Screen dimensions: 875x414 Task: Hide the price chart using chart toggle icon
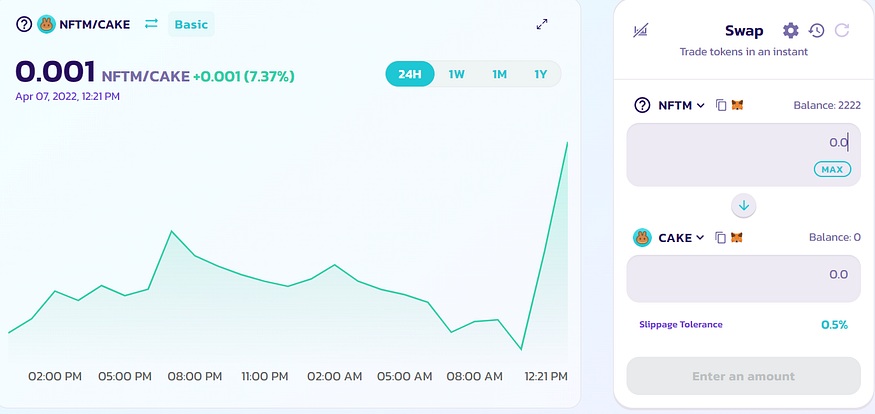[640, 31]
